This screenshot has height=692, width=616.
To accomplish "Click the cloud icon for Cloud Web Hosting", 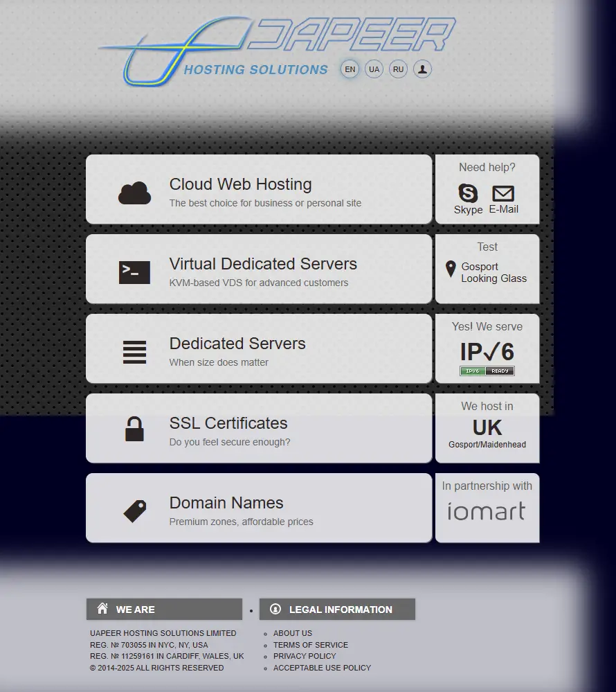I will pyautogui.click(x=134, y=193).
